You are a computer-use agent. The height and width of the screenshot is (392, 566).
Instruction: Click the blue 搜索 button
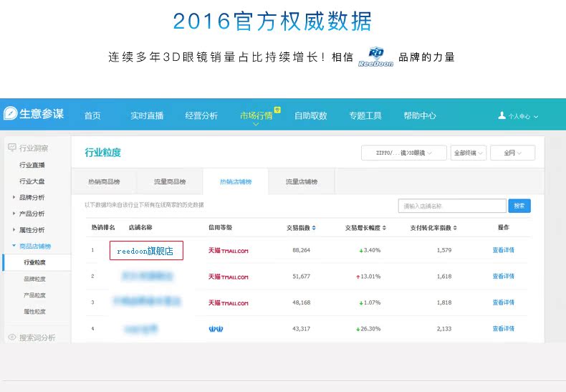tap(519, 206)
